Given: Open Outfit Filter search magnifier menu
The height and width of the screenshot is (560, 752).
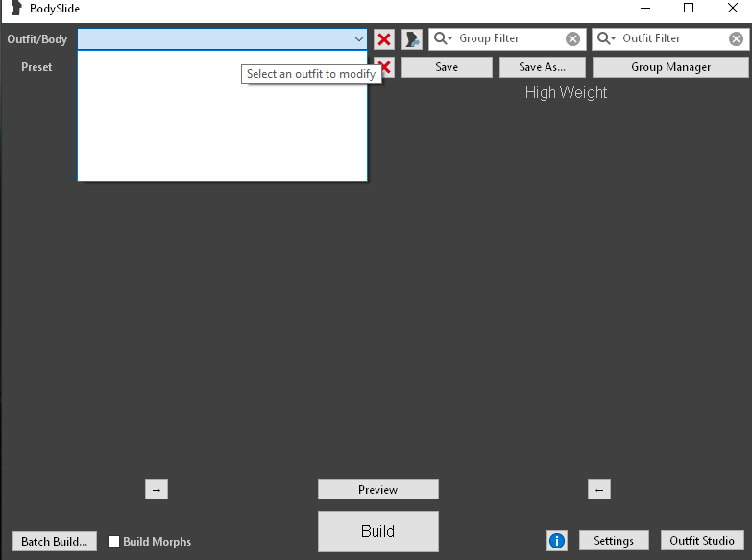Looking at the screenshot, I should point(607,38).
